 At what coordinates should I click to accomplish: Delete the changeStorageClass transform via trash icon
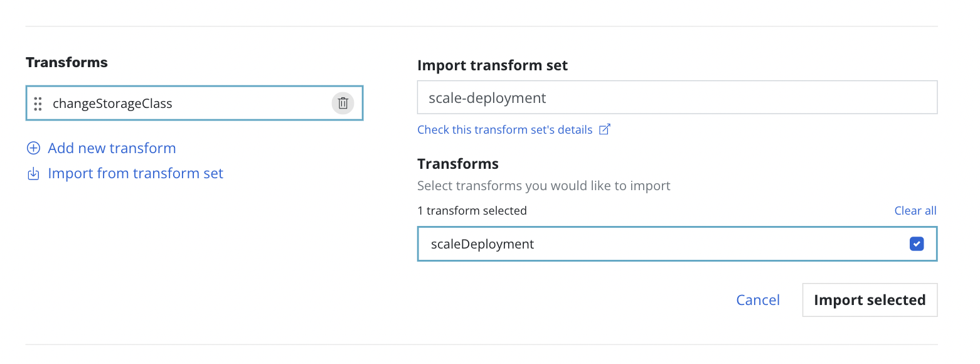(x=343, y=104)
